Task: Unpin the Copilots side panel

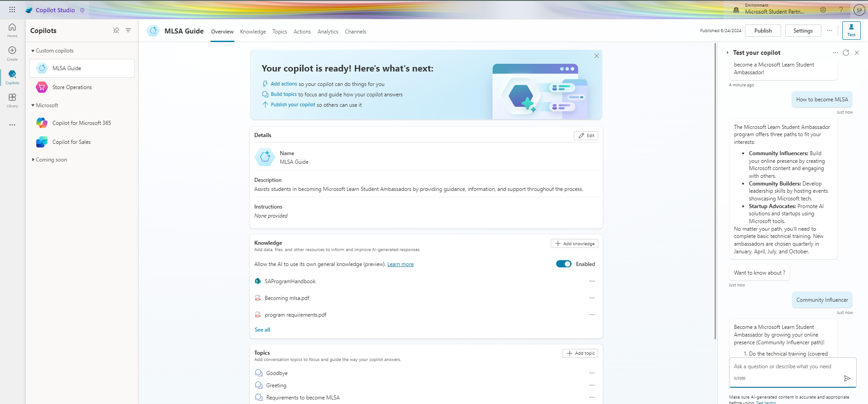Action: click(116, 30)
